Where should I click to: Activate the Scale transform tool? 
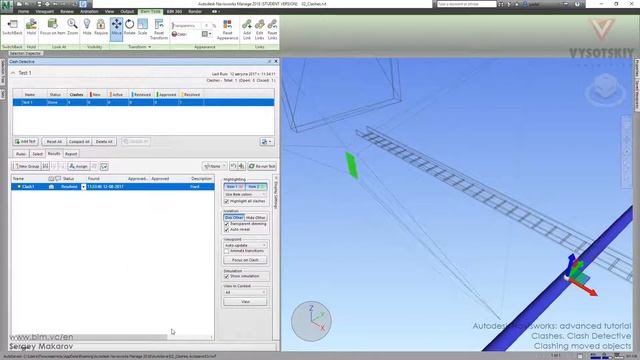tap(142, 24)
